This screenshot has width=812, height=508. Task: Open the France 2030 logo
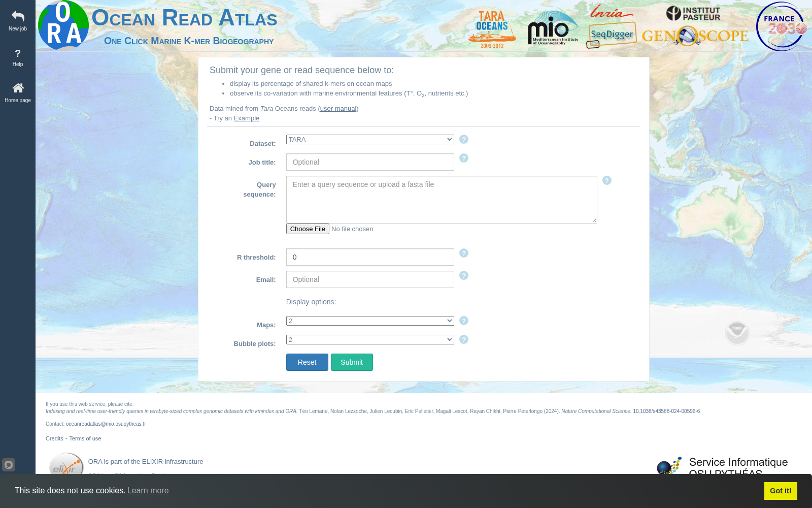pyautogui.click(x=781, y=26)
